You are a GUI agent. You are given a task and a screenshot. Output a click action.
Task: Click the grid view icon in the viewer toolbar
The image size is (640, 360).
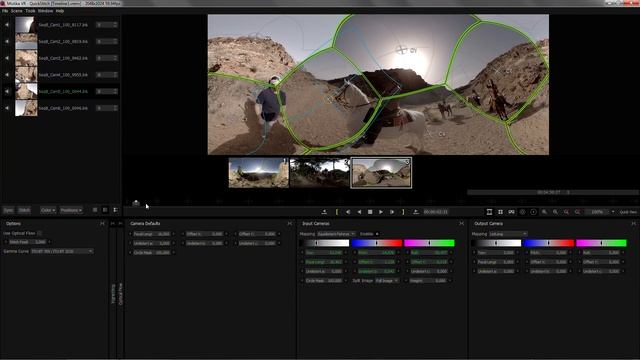(x=500, y=212)
